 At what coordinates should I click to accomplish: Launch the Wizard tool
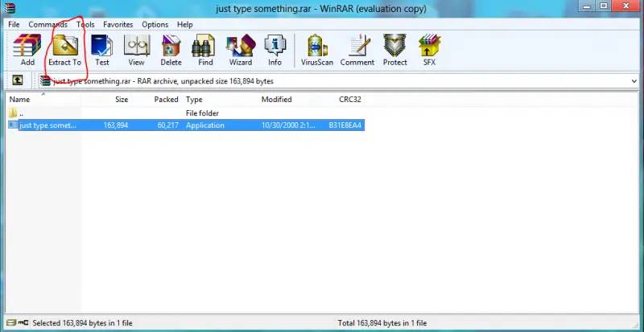[x=240, y=50]
